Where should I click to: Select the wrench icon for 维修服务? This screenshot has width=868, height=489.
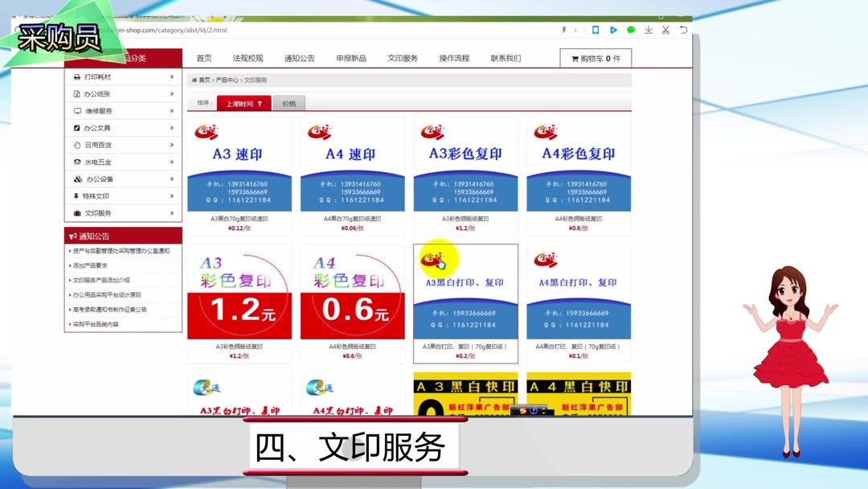tap(76, 111)
